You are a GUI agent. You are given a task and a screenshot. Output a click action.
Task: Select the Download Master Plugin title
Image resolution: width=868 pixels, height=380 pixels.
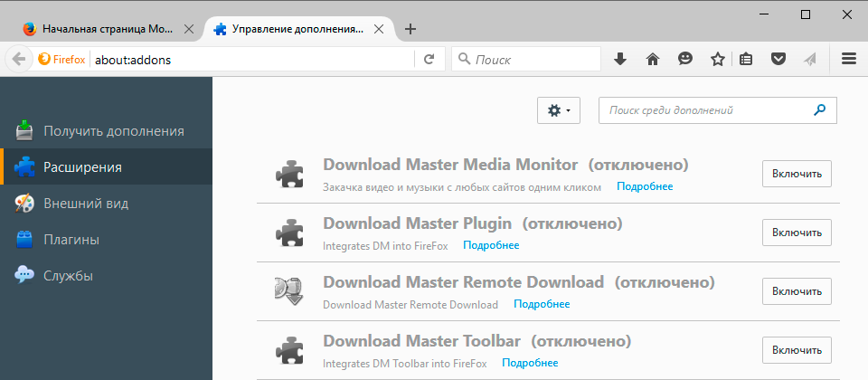coord(418,223)
